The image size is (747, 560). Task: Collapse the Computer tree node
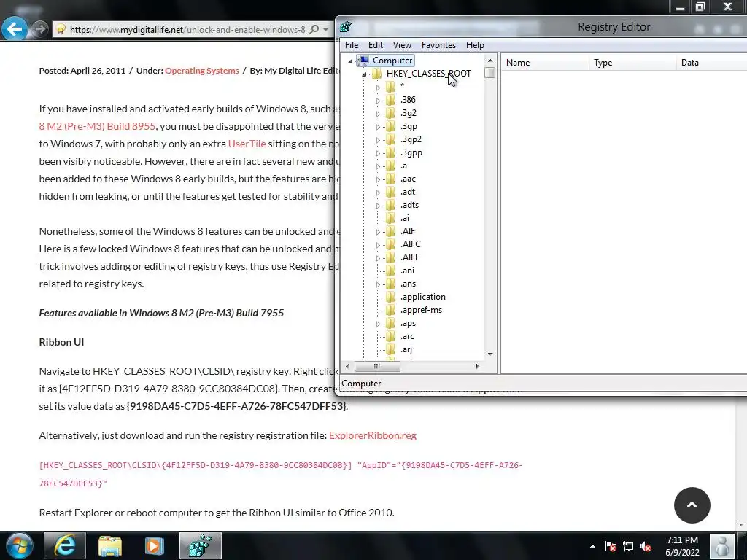(x=350, y=61)
